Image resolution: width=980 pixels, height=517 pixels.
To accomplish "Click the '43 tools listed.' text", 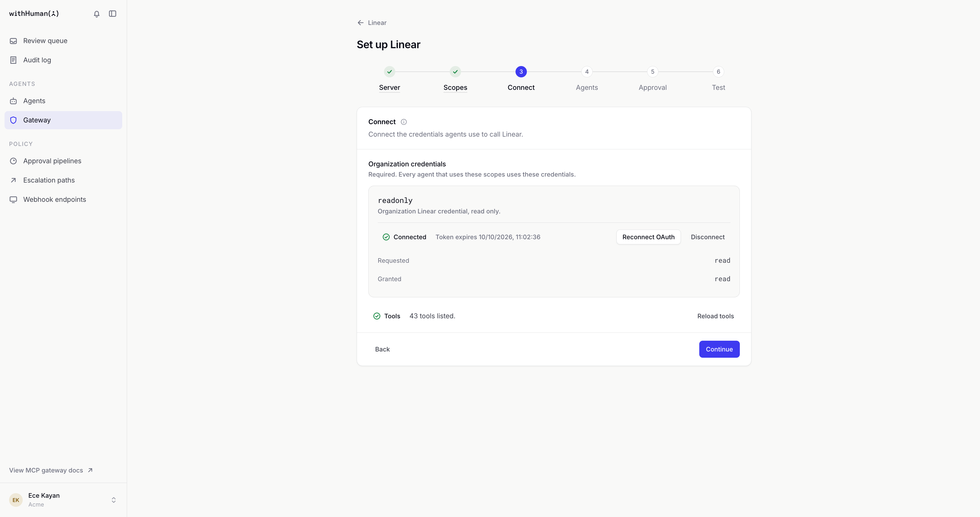I will coord(432,316).
